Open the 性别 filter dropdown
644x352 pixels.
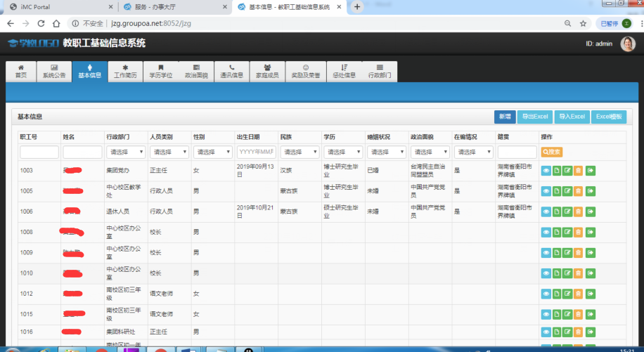pos(213,152)
